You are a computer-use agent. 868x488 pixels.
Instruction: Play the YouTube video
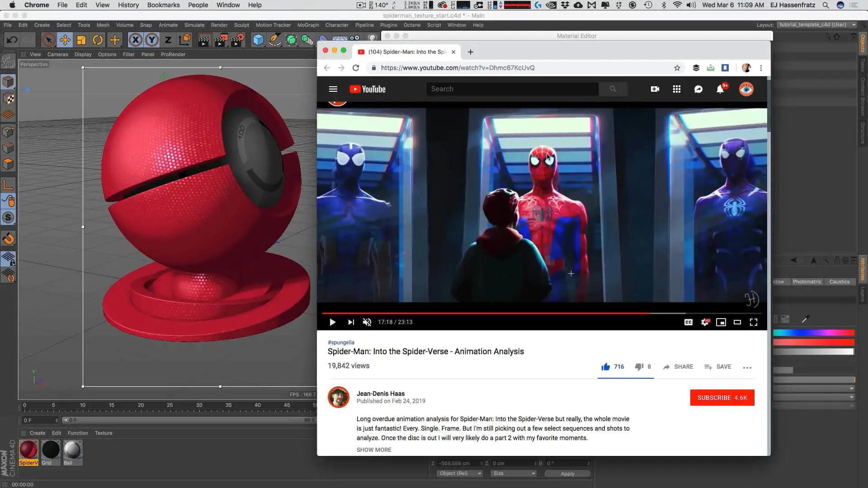click(332, 322)
